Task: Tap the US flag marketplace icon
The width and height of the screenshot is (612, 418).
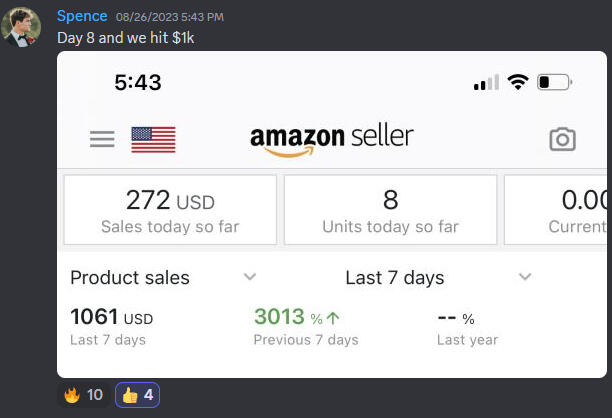Action: tap(153, 139)
